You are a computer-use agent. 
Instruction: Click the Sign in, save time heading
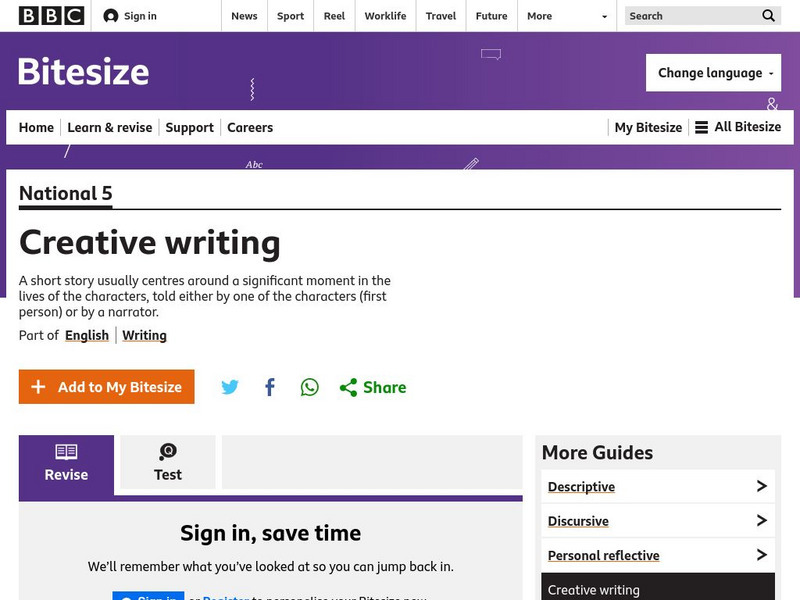(x=270, y=533)
